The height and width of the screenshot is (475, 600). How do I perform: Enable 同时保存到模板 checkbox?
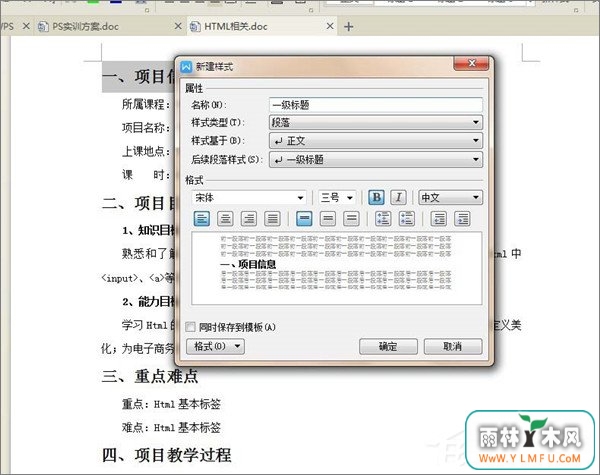pos(190,327)
